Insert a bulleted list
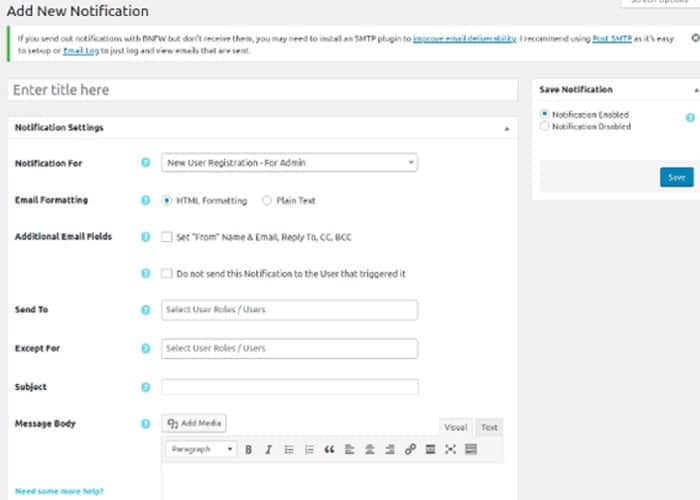 289,450
